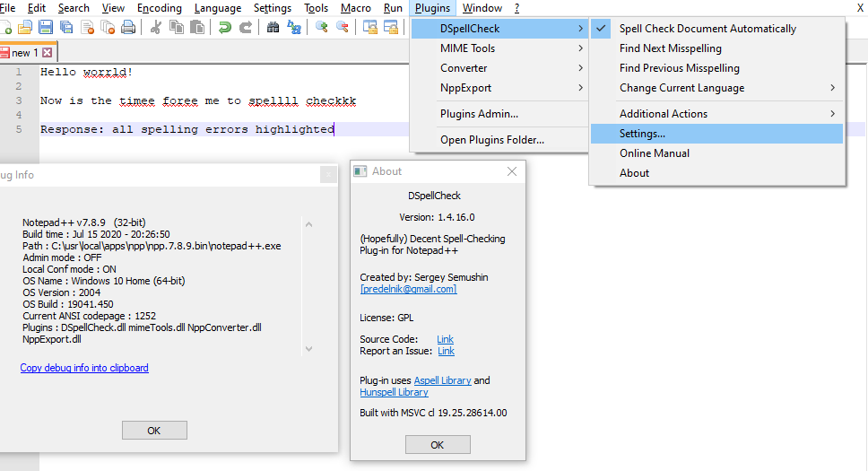Click the Redo arrow icon
The width and height of the screenshot is (868, 471).
tap(245, 27)
